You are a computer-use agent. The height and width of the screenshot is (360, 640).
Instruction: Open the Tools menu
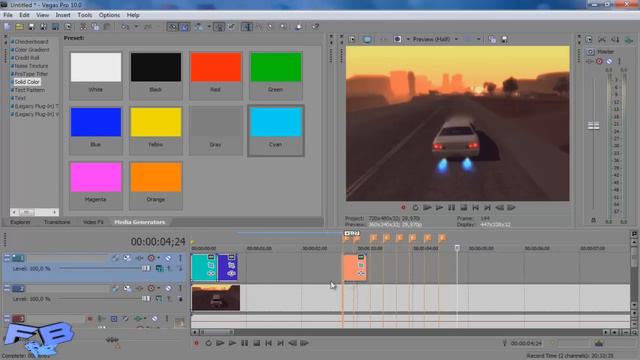84,15
